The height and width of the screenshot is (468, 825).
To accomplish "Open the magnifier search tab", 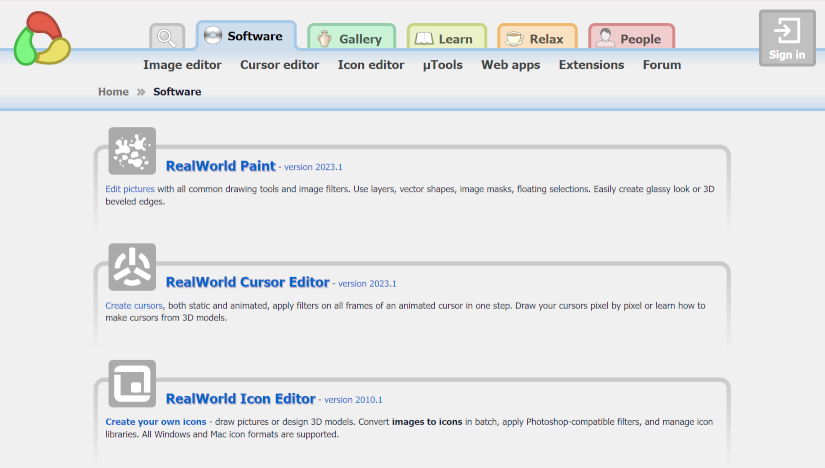I will tap(167, 38).
